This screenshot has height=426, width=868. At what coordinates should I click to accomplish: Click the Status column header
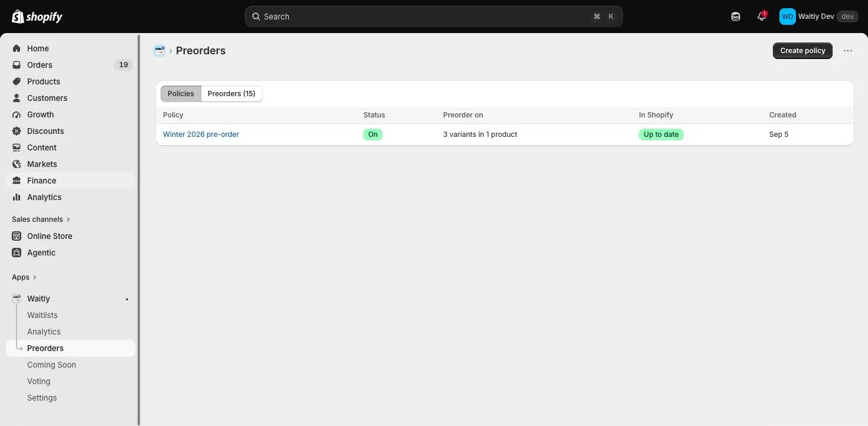pyautogui.click(x=374, y=115)
